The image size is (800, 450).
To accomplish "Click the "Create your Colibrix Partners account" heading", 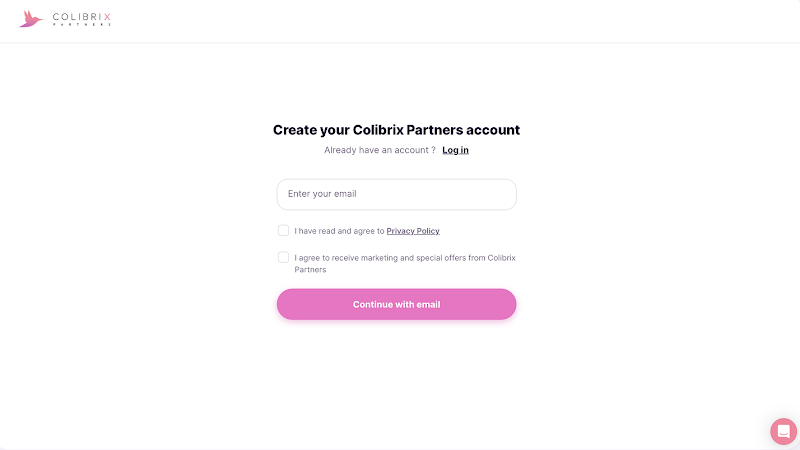I will [x=396, y=130].
